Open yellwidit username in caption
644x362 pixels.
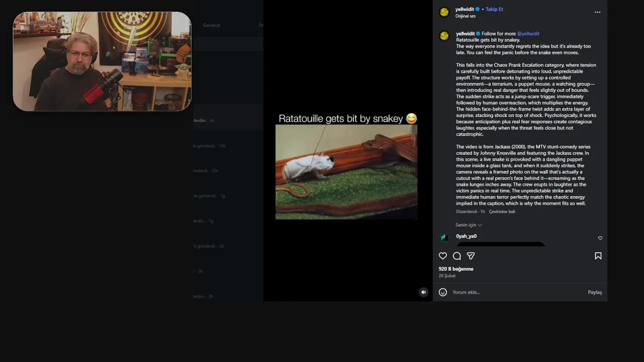(465, 34)
